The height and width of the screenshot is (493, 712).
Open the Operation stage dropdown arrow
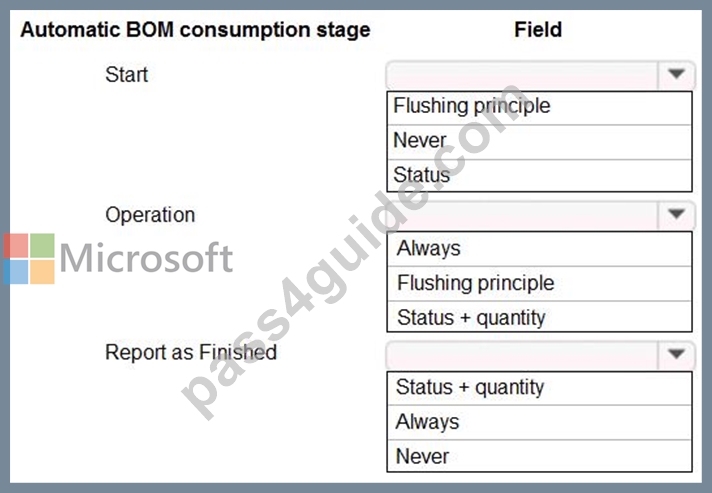pos(676,214)
